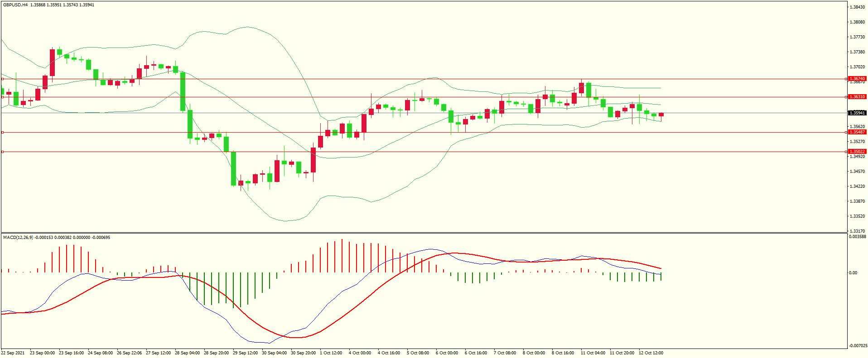Click the 1.37020 price axis label
This screenshot has width=868, height=358.
point(858,67)
